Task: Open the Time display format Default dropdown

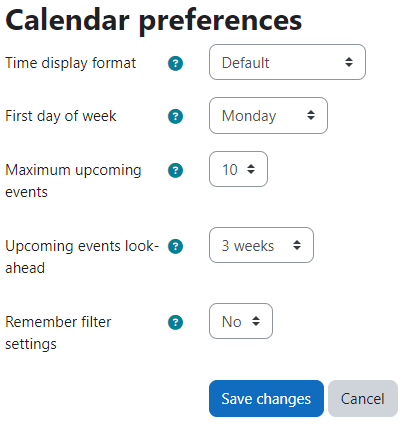Action: (287, 62)
